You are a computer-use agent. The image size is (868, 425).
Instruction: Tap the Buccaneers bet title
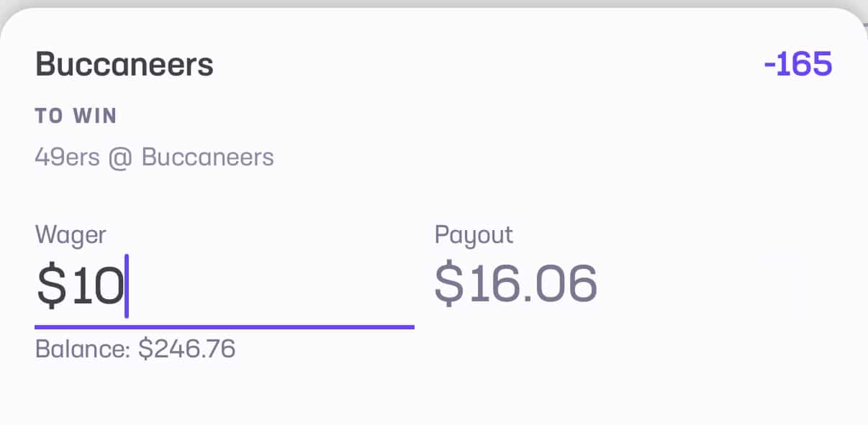(x=125, y=65)
